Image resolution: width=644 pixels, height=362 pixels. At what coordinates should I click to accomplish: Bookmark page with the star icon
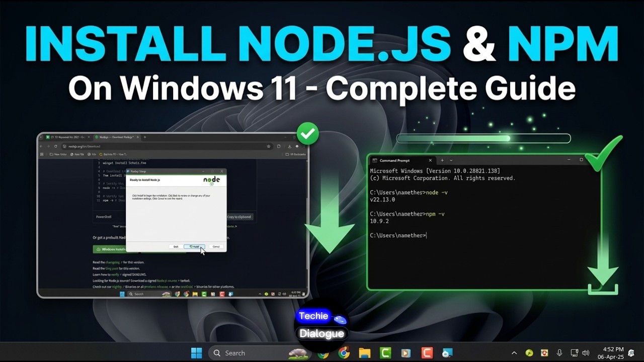click(269, 146)
